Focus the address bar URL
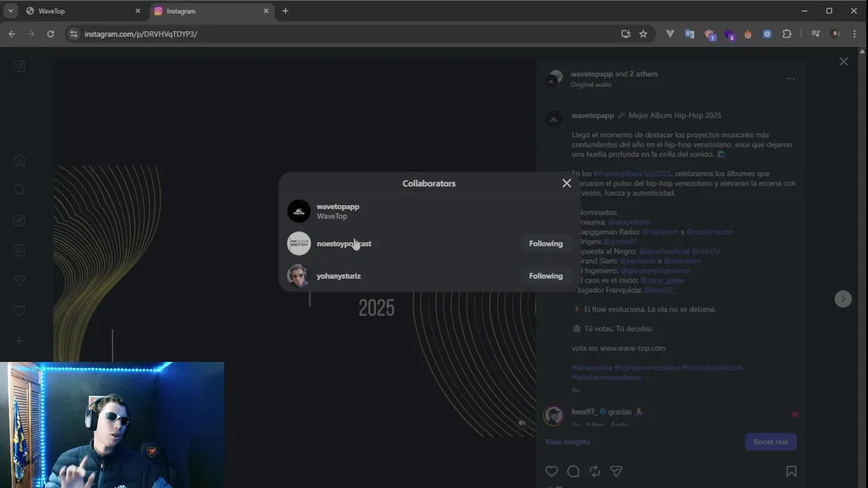The image size is (868, 488). click(141, 34)
